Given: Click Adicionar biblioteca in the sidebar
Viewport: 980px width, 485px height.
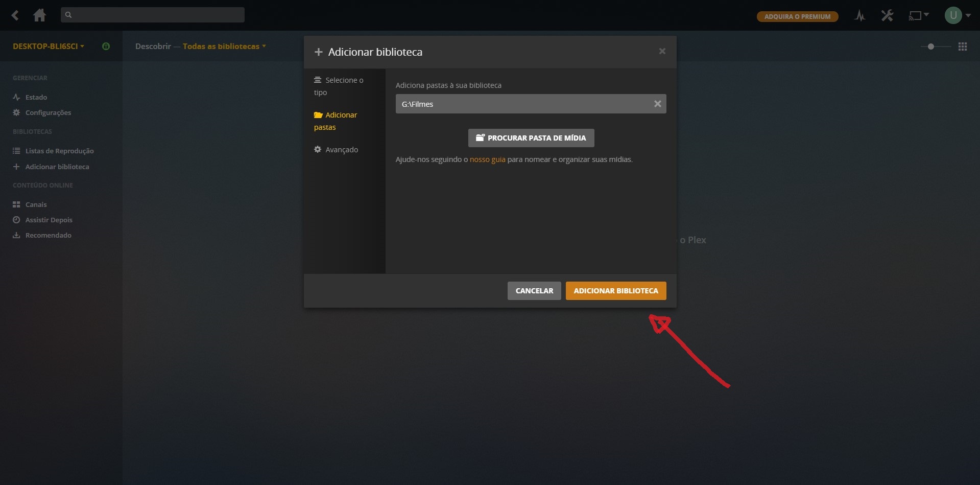Looking at the screenshot, I should pos(57,167).
